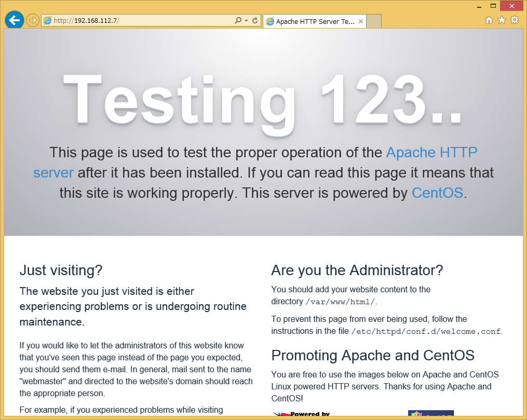Click the paragraph starting 'If you would like to let'

tap(136, 369)
